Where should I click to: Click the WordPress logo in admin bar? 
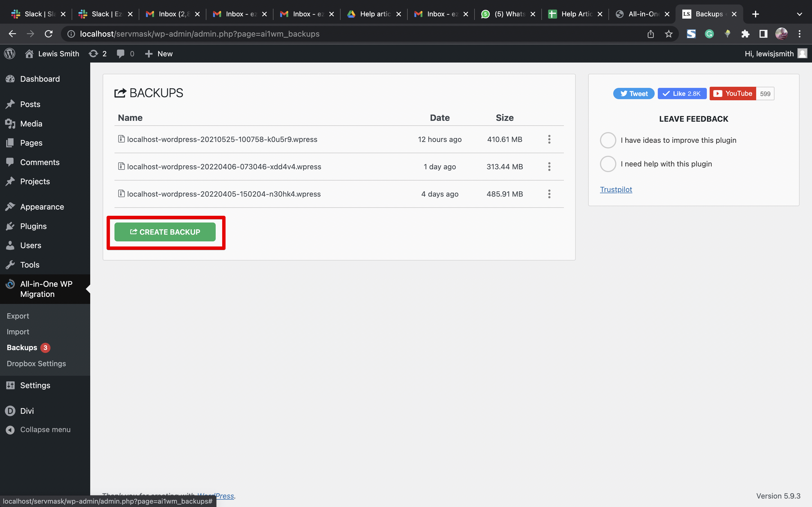pyautogui.click(x=10, y=54)
